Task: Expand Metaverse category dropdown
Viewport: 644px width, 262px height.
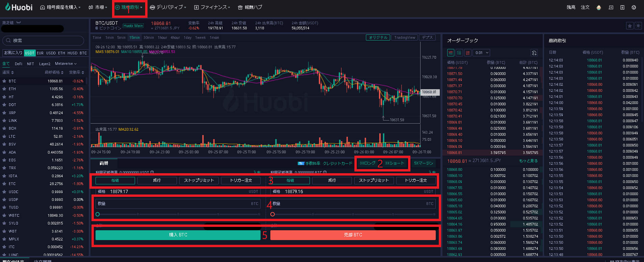Action: click(66, 63)
